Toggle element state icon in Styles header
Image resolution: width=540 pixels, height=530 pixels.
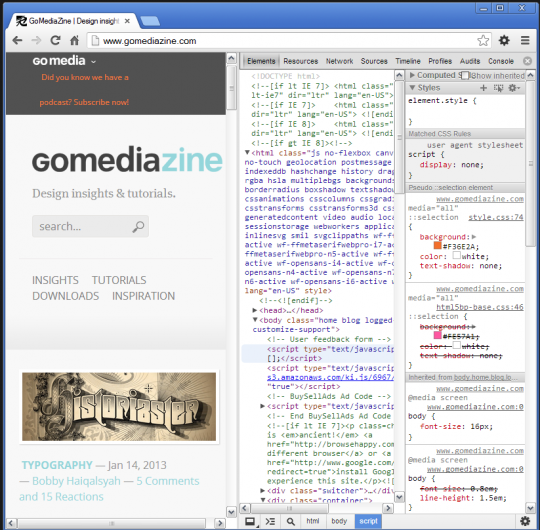(x=498, y=88)
